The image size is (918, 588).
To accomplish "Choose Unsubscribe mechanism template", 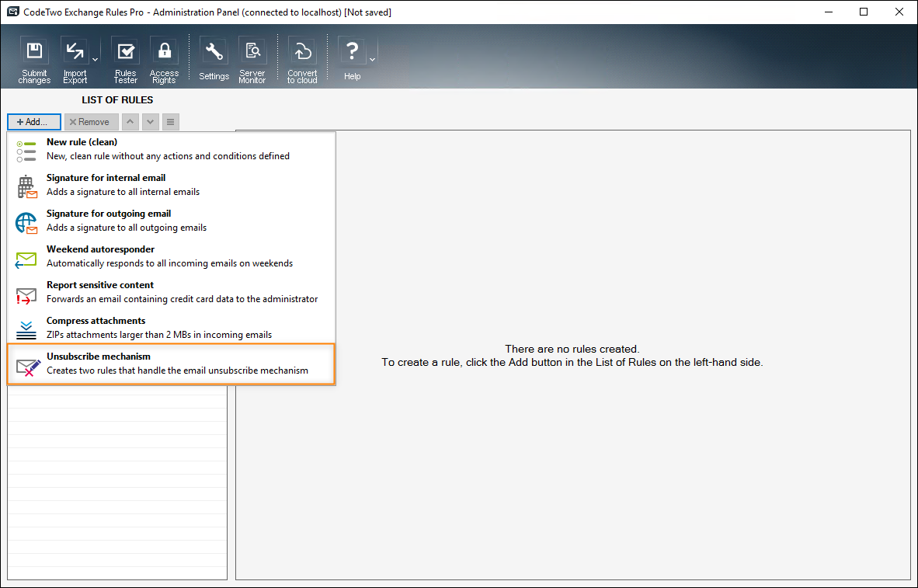I will point(171,364).
